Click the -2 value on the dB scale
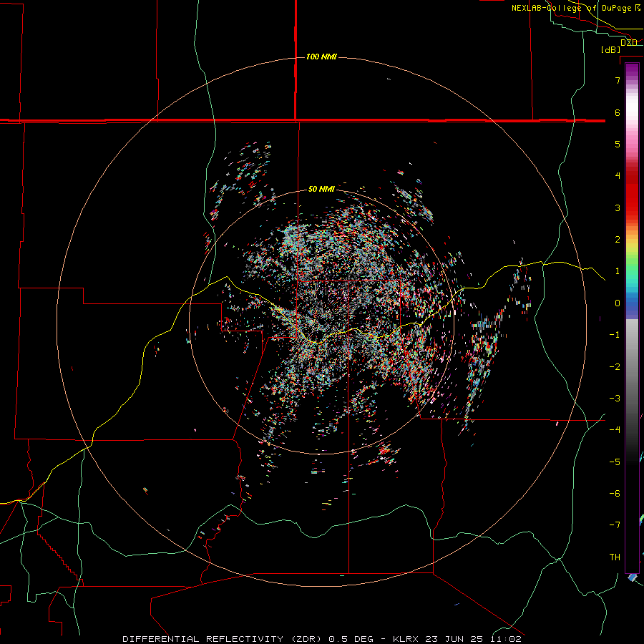The height and width of the screenshot is (644, 644). [x=615, y=367]
